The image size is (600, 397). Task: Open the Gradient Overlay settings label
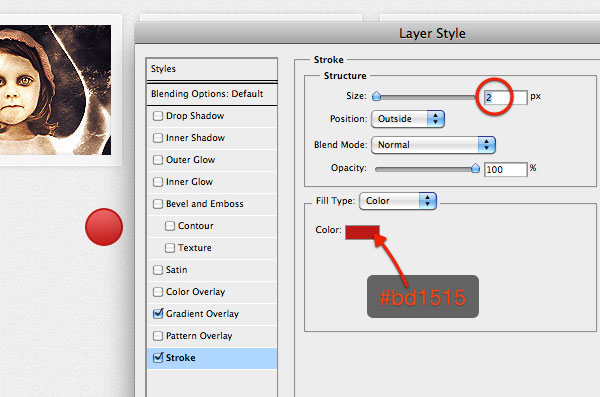[x=202, y=314]
